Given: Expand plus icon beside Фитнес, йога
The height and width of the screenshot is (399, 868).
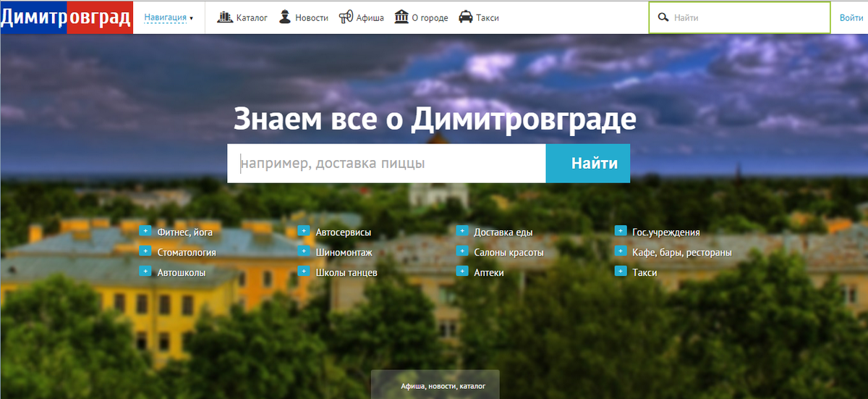Looking at the screenshot, I should (x=144, y=231).
